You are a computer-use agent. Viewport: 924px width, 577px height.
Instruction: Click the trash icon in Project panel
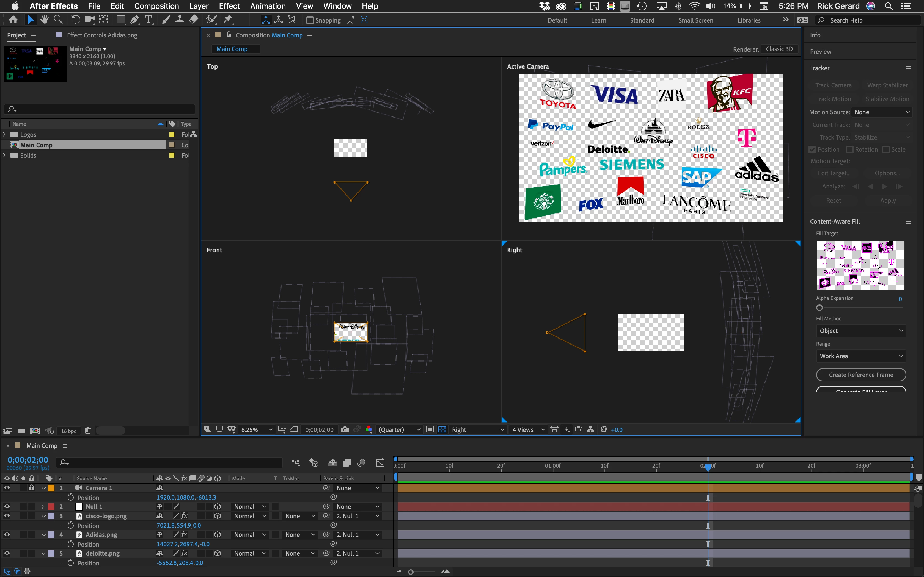87,431
